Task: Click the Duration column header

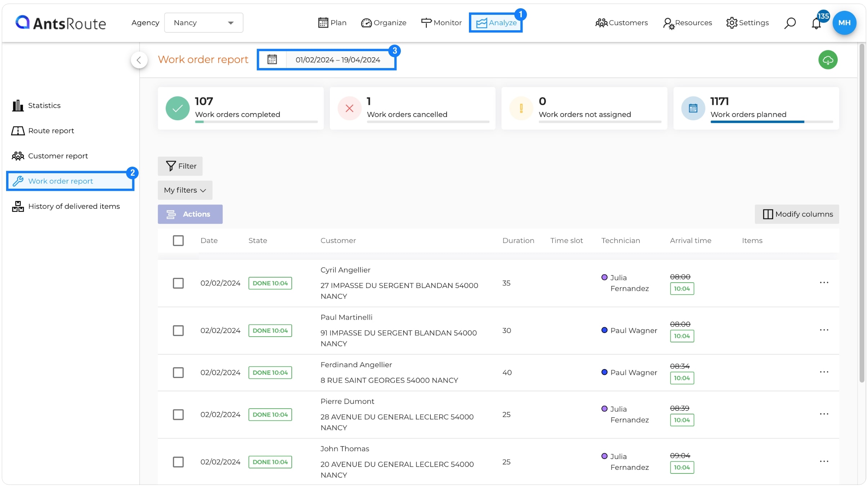Action: click(518, 240)
